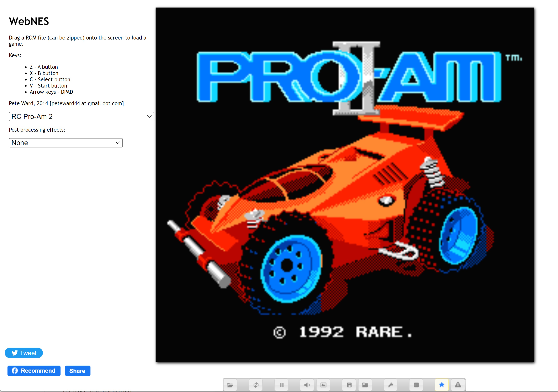The width and height of the screenshot is (558, 392).
Task: Take a screenshot with picture icon
Action: click(323, 385)
